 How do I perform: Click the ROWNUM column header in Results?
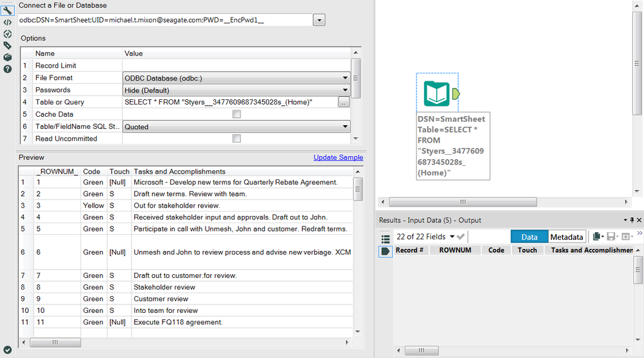(455, 250)
